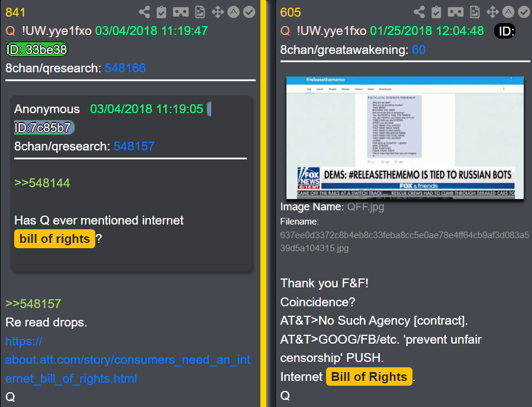532x407 pixels.
Task: Click the share icon on post 841
Action: coord(144,12)
